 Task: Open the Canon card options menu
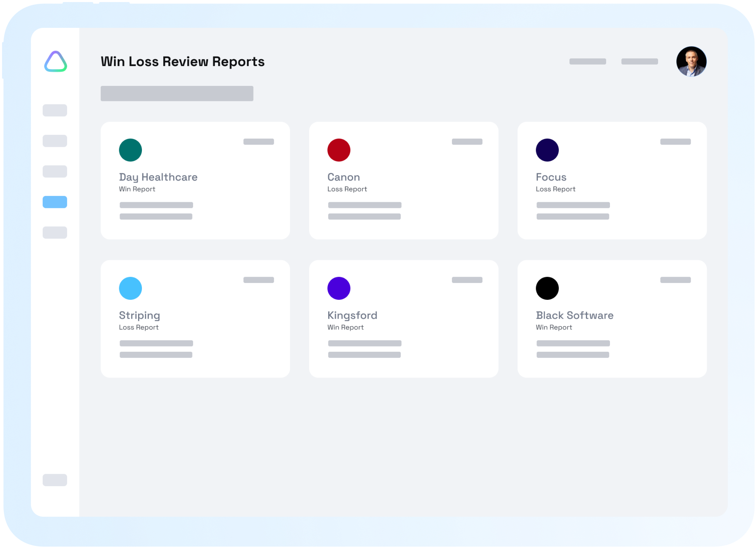click(x=467, y=142)
